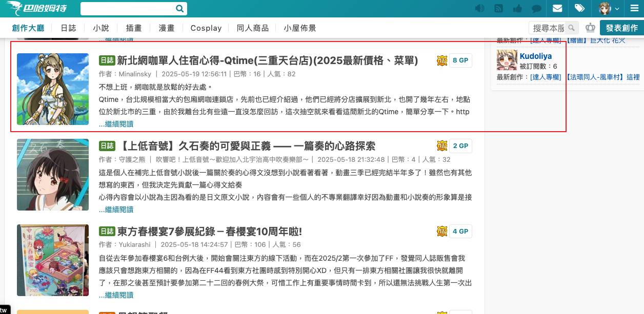The height and width of the screenshot is (314, 644).
Task: Mute sound using the speaker icon
Action: coord(479,8)
